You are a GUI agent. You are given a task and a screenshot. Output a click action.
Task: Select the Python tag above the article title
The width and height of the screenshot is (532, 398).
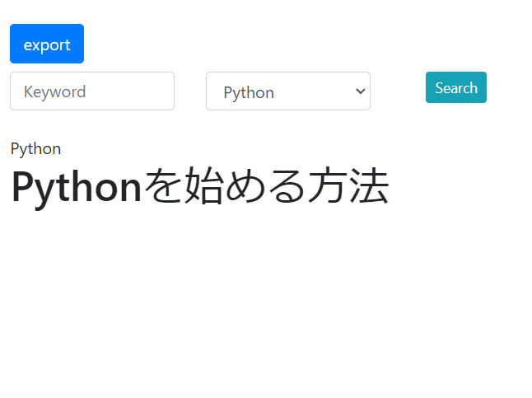35,148
